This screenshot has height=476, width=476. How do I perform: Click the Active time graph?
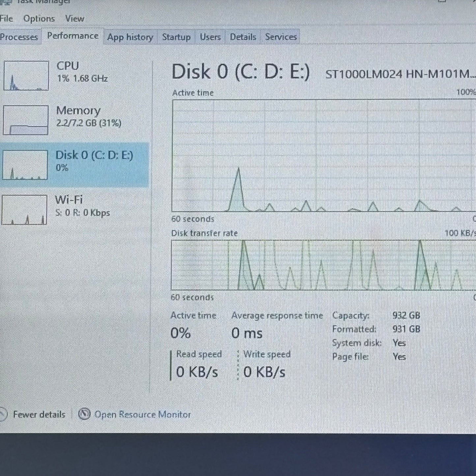point(323,155)
